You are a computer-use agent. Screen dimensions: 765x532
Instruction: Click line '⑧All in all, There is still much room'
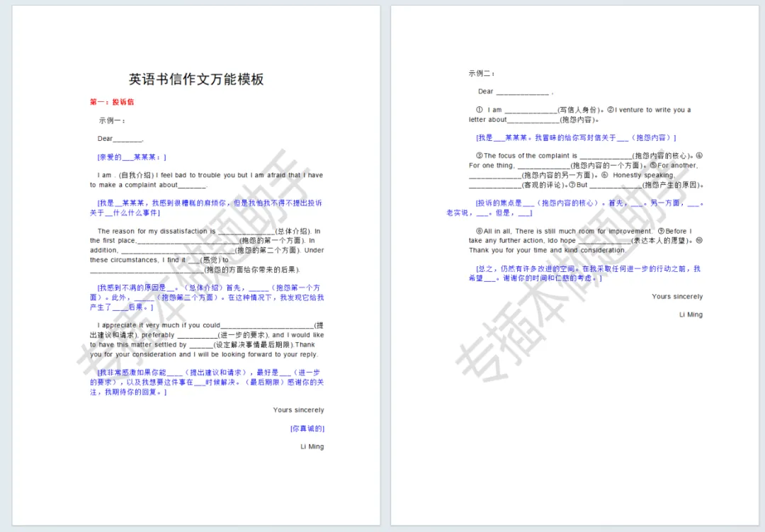point(584,232)
